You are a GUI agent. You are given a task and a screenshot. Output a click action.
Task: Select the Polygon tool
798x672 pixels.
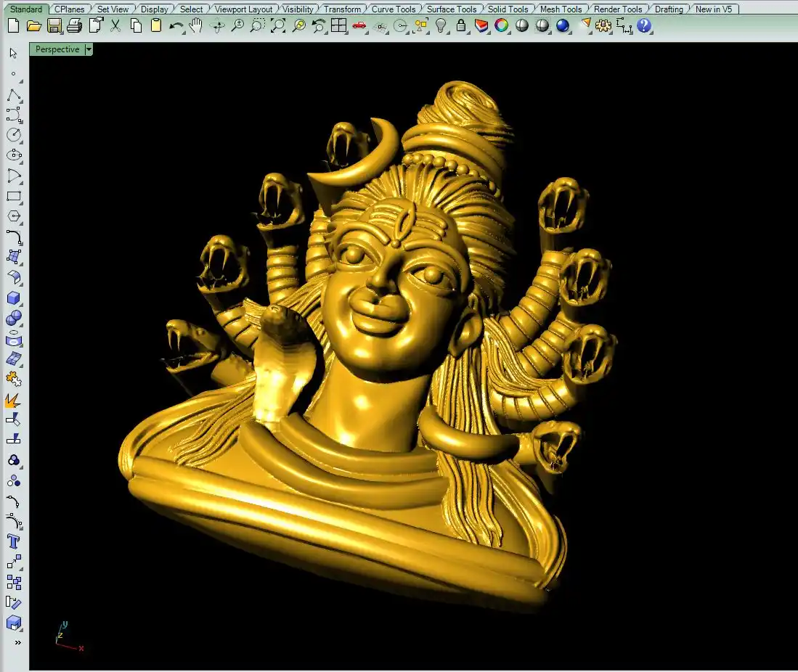[14, 216]
